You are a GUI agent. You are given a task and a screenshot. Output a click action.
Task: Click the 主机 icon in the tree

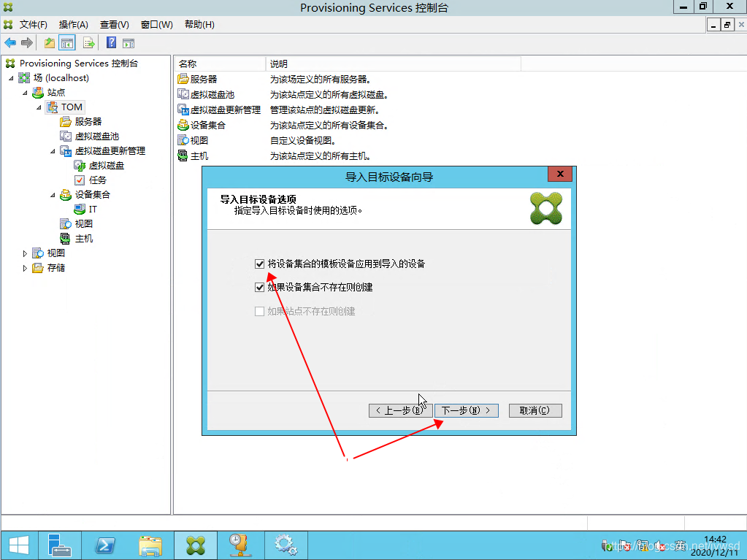point(66,239)
